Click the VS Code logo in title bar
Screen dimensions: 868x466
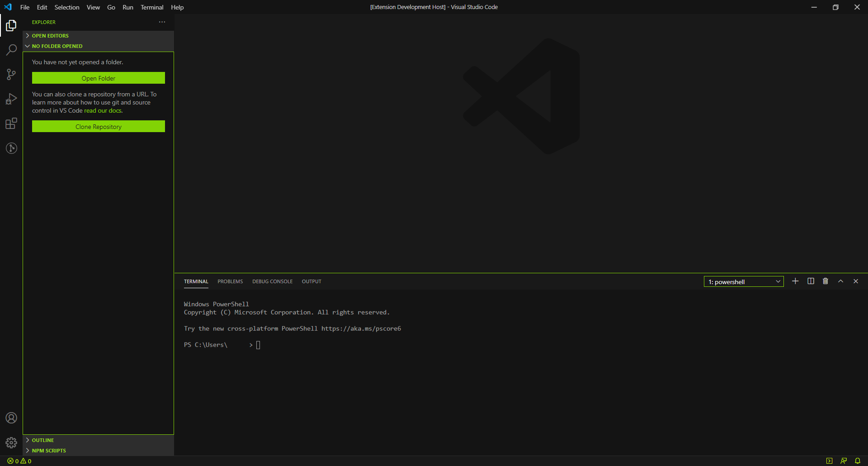coord(8,7)
